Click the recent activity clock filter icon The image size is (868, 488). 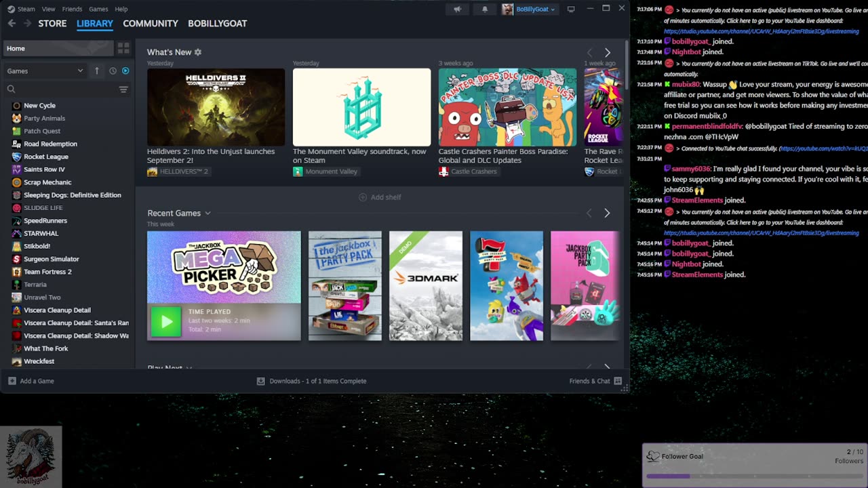click(113, 70)
